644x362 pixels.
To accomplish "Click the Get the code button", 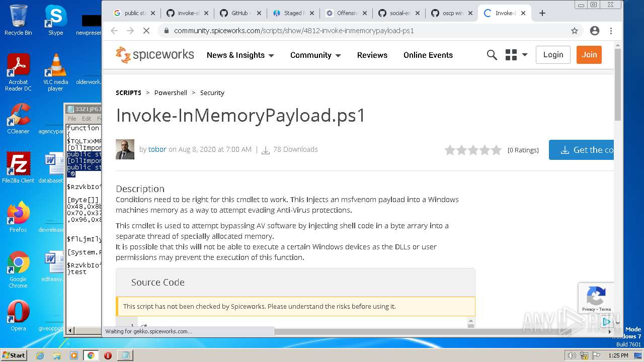I will (582, 150).
